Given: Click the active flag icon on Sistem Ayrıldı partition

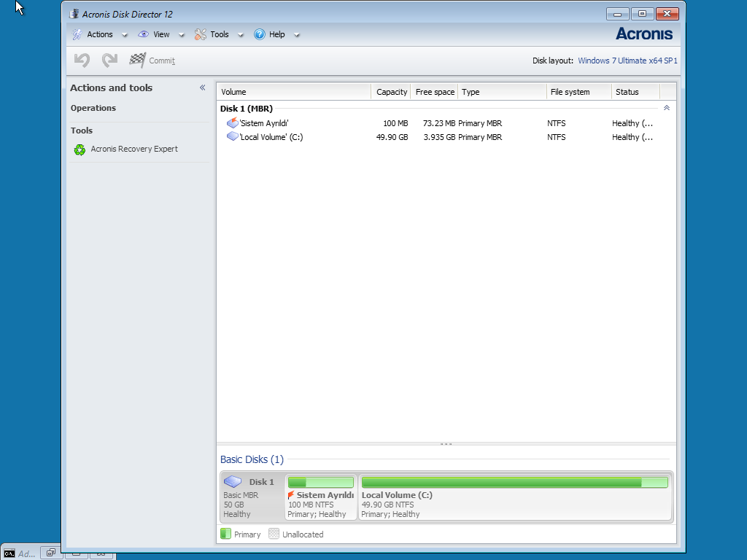Looking at the screenshot, I should coord(291,495).
